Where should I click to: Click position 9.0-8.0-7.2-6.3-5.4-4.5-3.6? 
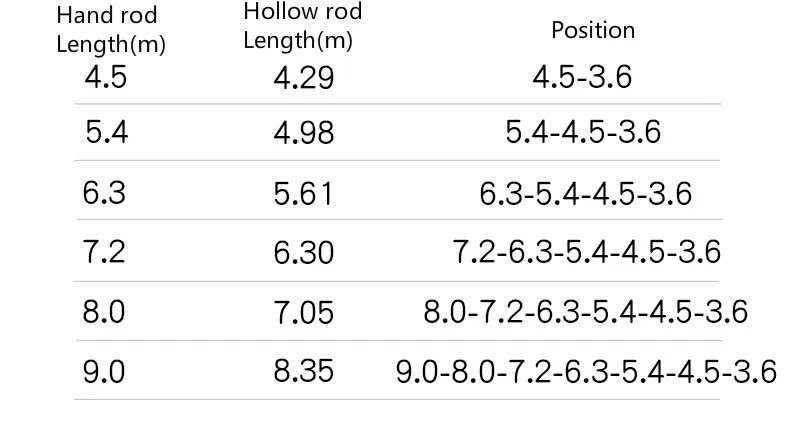[586, 372]
